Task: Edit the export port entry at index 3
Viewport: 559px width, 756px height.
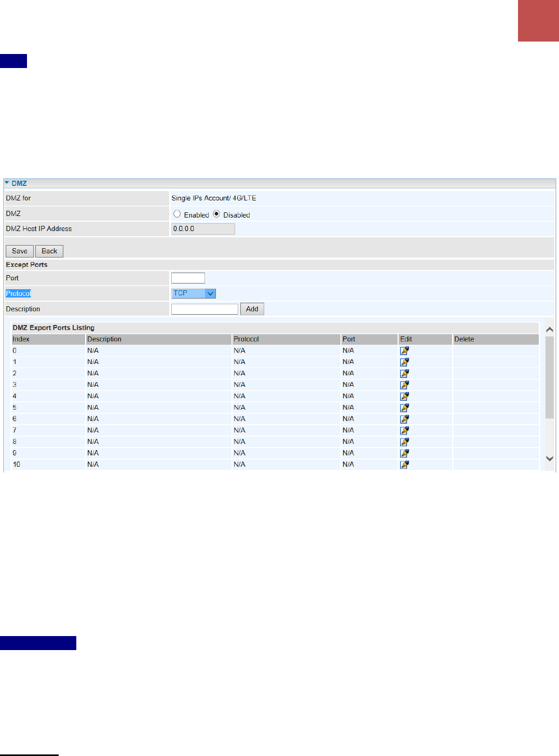Action: point(404,385)
